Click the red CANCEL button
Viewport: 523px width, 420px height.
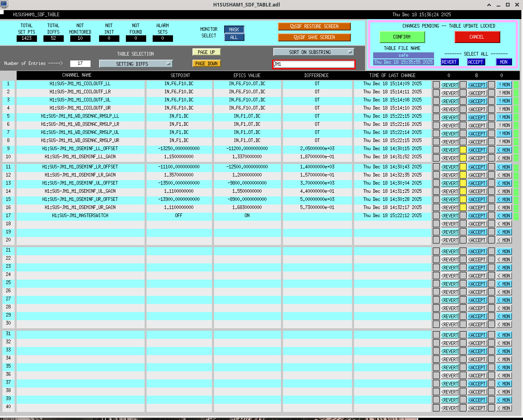coord(477,37)
